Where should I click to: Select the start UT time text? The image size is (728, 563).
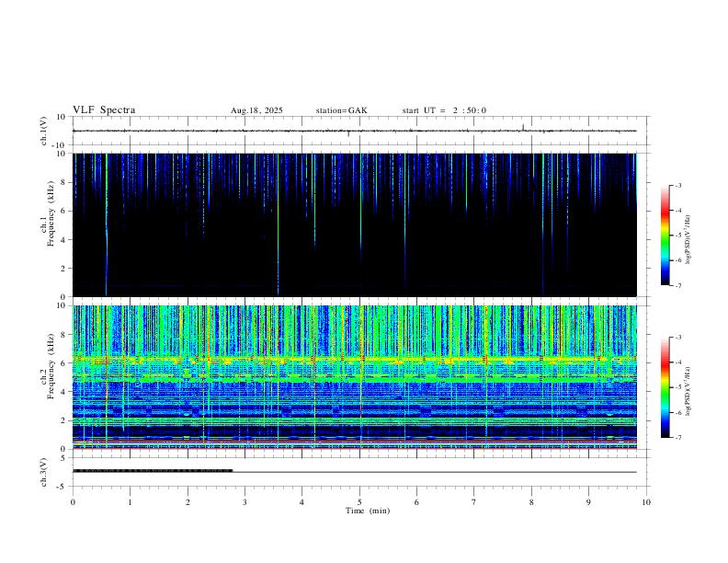[x=444, y=110]
